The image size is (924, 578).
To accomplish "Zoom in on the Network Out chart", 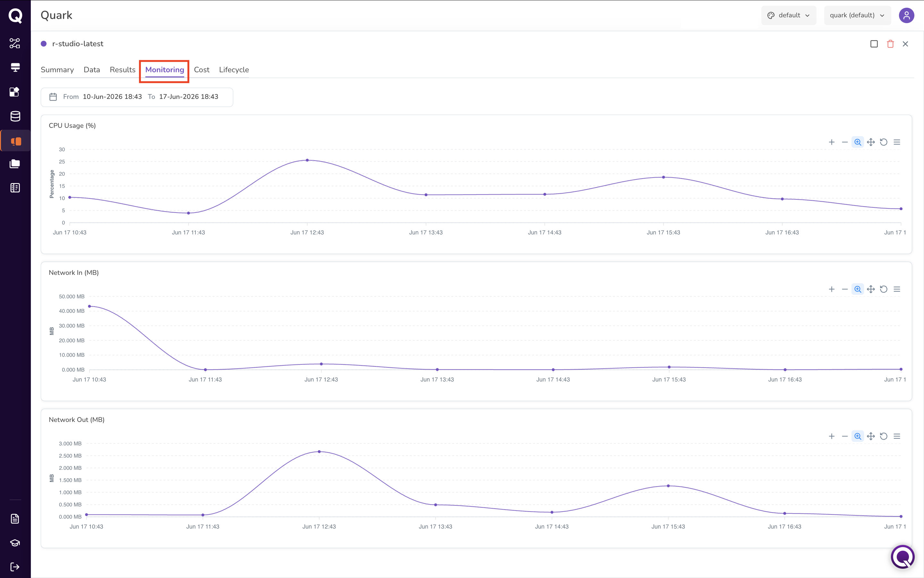I will point(832,436).
